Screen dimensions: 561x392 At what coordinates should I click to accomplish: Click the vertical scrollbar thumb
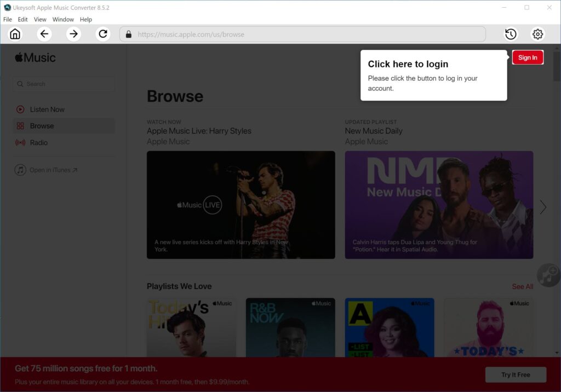[x=557, y=67]
